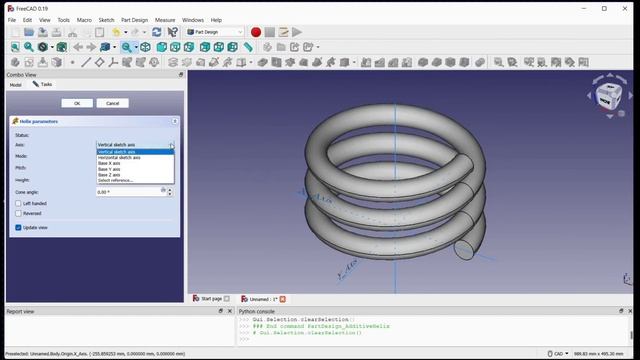This screenshot has height=360, width=640.
Task: Switch to the Model tab
Action: click(x=16, y=85)
